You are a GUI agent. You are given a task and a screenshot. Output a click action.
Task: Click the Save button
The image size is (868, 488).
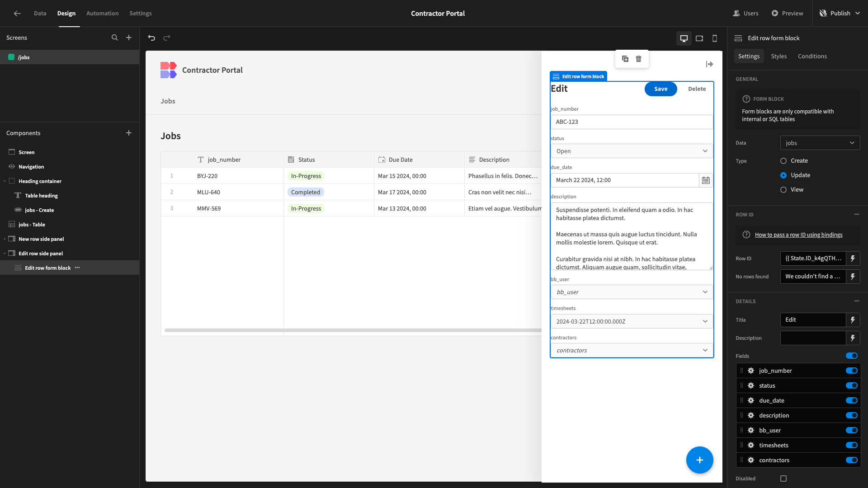point(660,89)
